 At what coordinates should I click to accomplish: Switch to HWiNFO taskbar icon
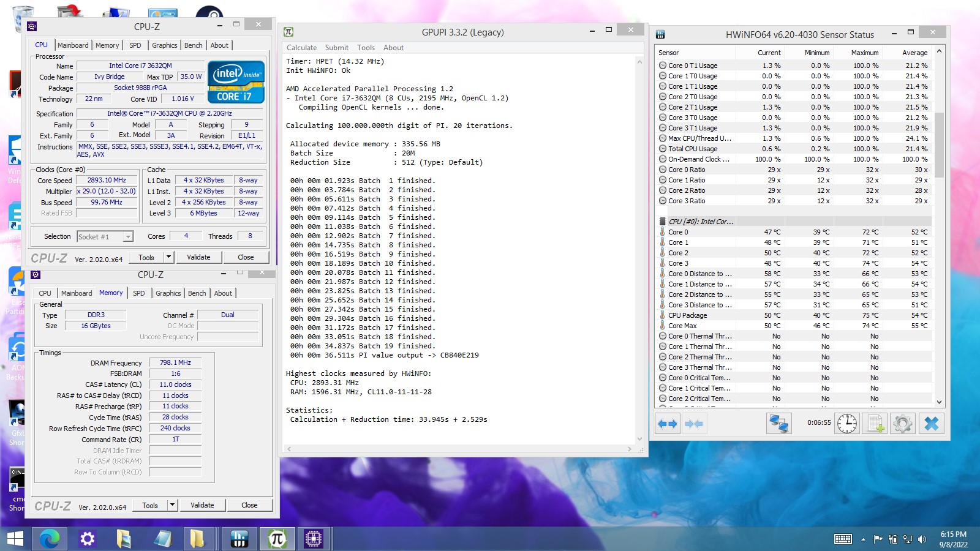239,539
